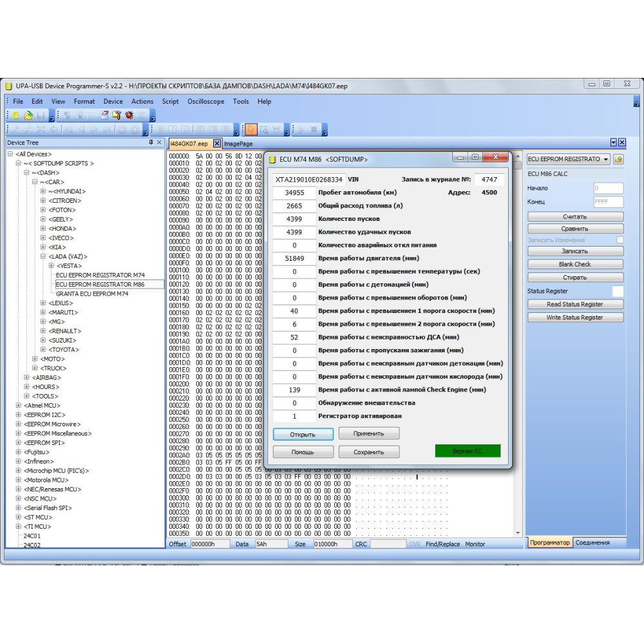Select ECU EEPROM REGISTRATOR M74 tree item
Viewport: 644px width, 644px height.
click(x=100, y=275)
